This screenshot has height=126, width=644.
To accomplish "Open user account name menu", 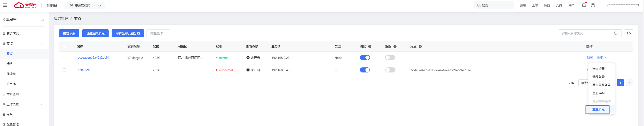I will [x=623, y=5].
